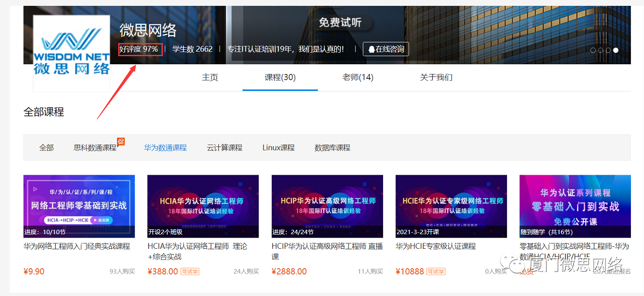Open HCIA华为认证网络工程师 course thumbnail

203,206
